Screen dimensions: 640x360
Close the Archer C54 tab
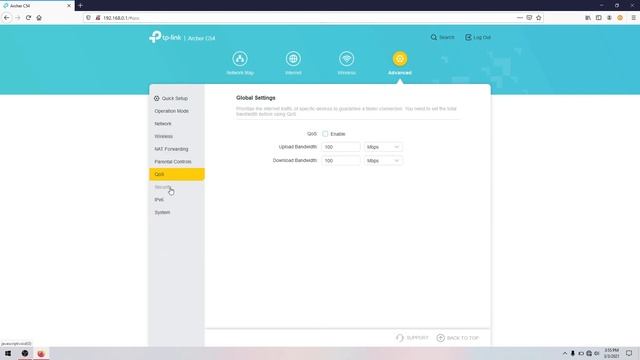[69, 6]
